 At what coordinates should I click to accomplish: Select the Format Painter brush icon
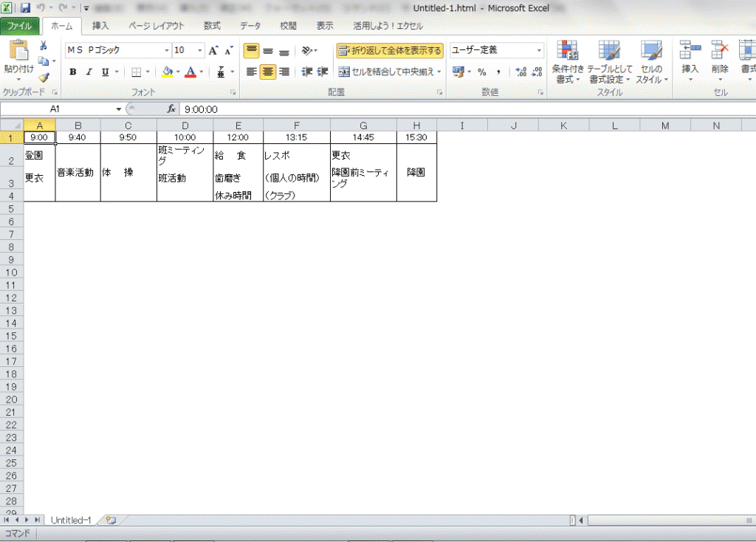44,76
